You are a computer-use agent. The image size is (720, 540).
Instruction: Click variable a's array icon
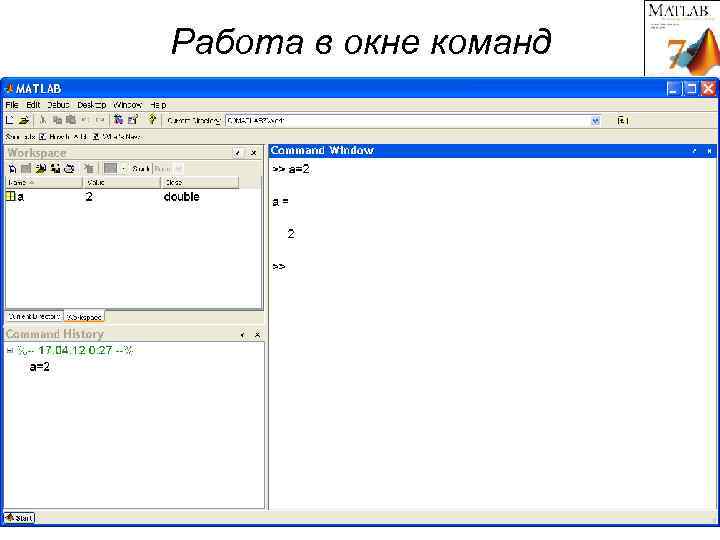click(x=11, y=197)
